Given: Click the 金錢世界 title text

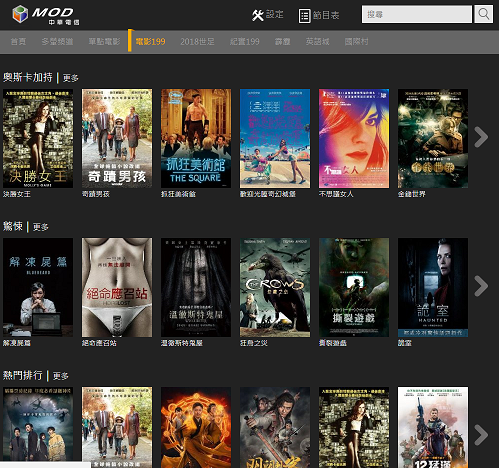Looking at the screenshot, I should 412,194.
